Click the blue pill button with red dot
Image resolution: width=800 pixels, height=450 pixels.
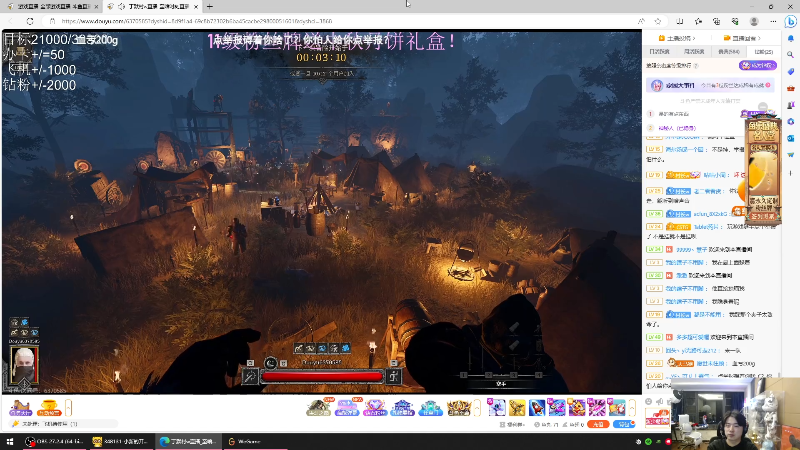coord(624,424)
